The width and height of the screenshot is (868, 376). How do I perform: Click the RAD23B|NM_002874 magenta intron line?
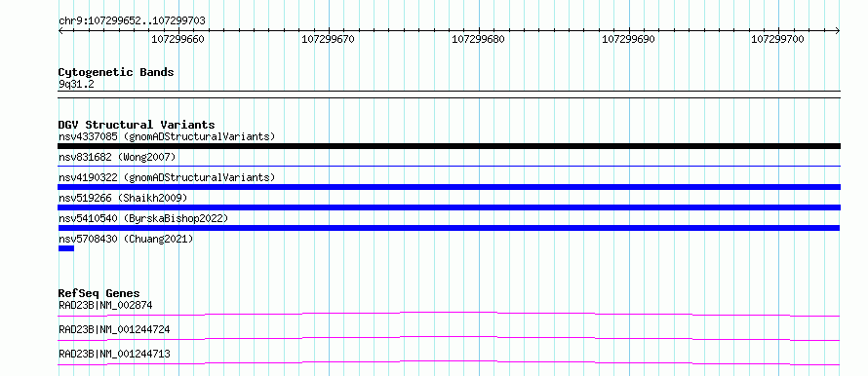(x=449, y=314)
